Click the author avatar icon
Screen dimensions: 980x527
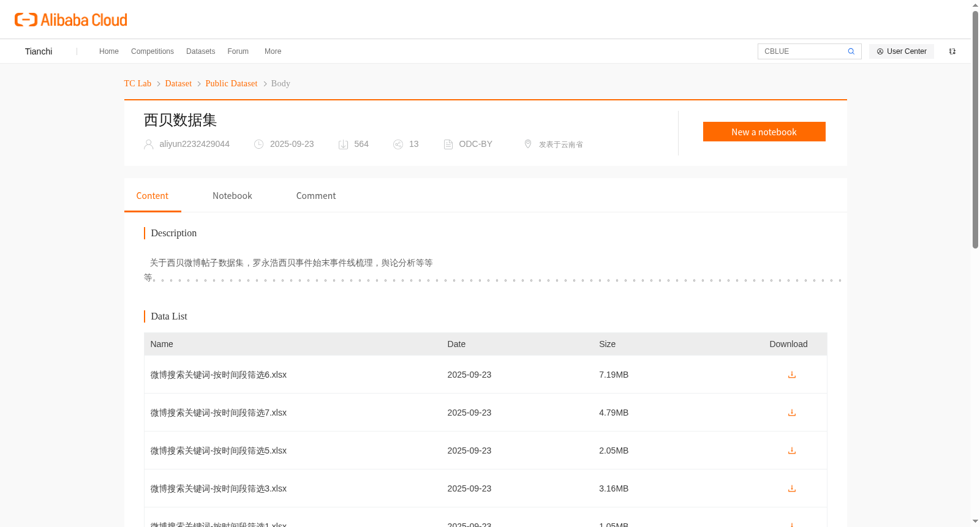(x=148, y=144)
